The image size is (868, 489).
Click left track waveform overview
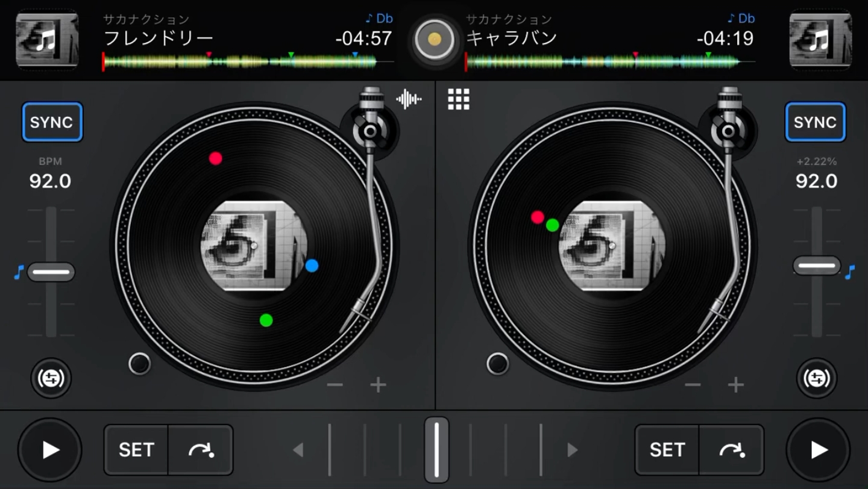(x=248, y=61)
